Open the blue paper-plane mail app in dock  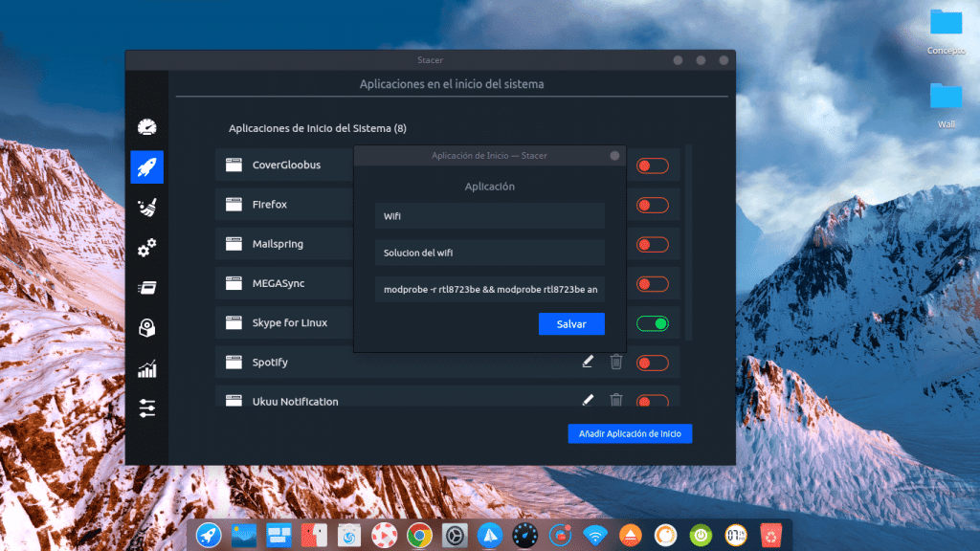click(x=490, y=536)
